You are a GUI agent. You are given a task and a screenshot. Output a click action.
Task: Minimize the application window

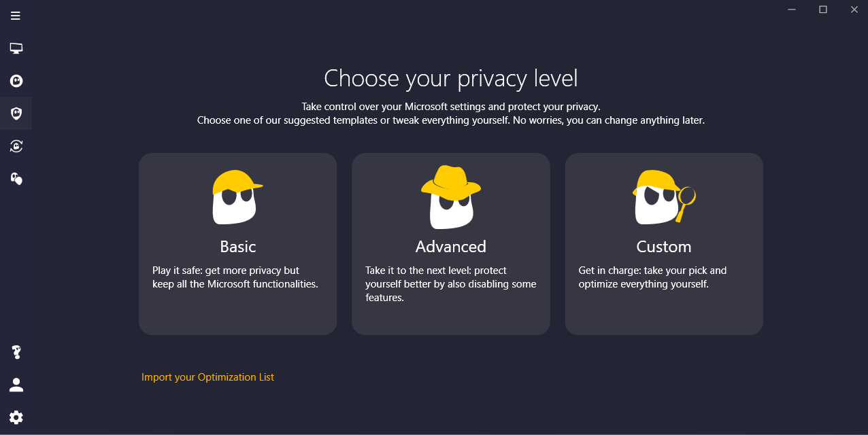792,10
